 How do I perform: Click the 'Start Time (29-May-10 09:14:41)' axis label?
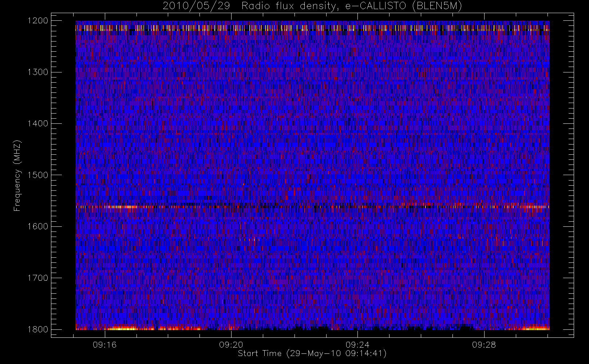(312, 353)
